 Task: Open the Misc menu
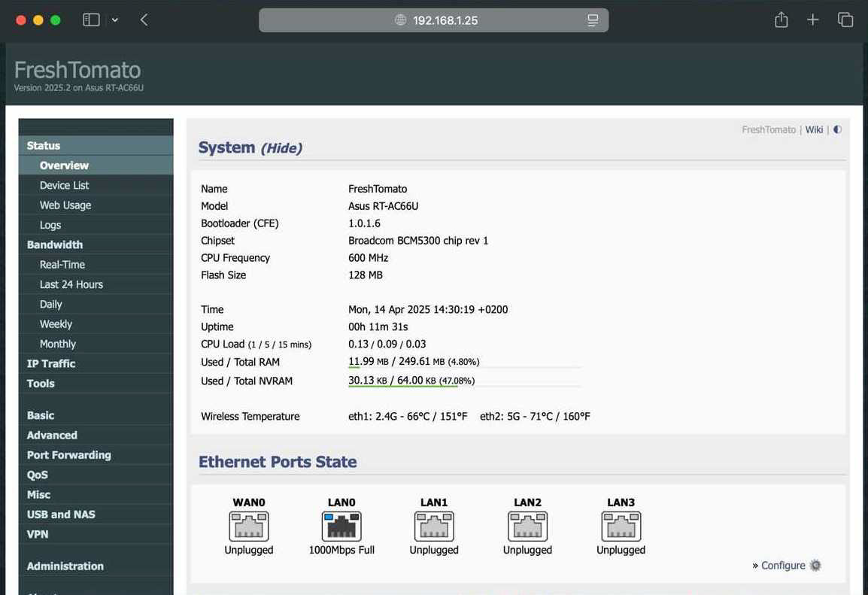(96, 495)
